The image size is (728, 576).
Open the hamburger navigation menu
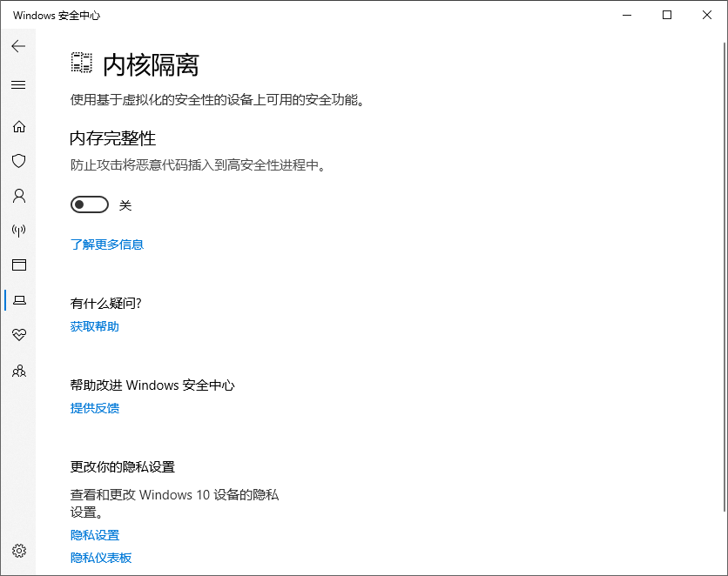tap(18, 85)
